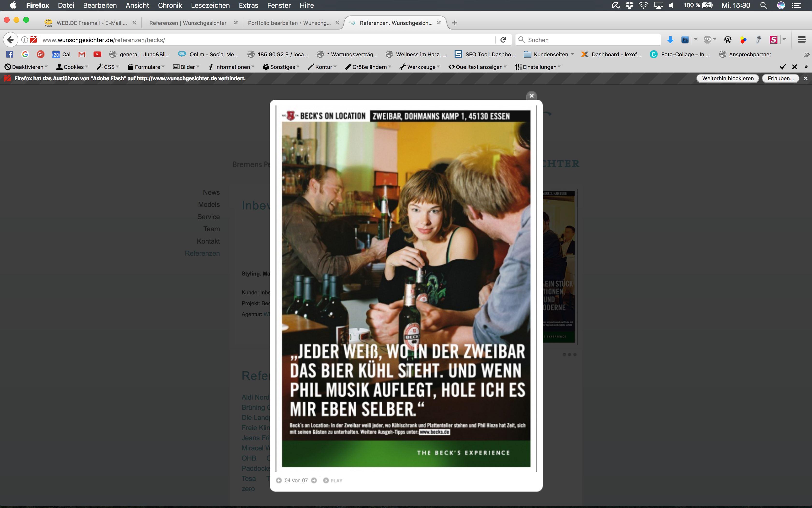The width and height of the screenshot is (812, 508).
Task: Switch to Referenzen | Wunschgesichter tab
Action: (188, 23)
